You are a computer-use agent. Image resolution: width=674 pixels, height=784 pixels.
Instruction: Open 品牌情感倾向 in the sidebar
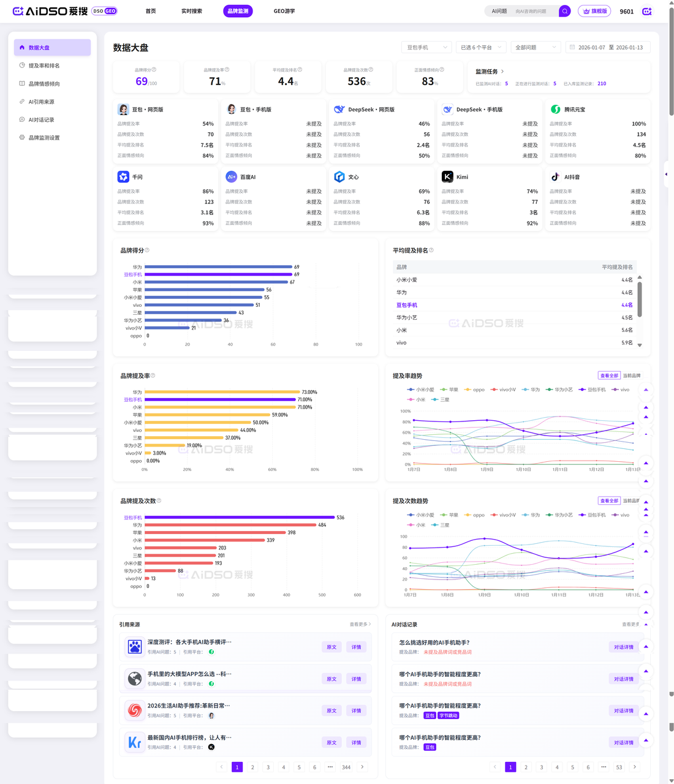click(x=44, y=84)
